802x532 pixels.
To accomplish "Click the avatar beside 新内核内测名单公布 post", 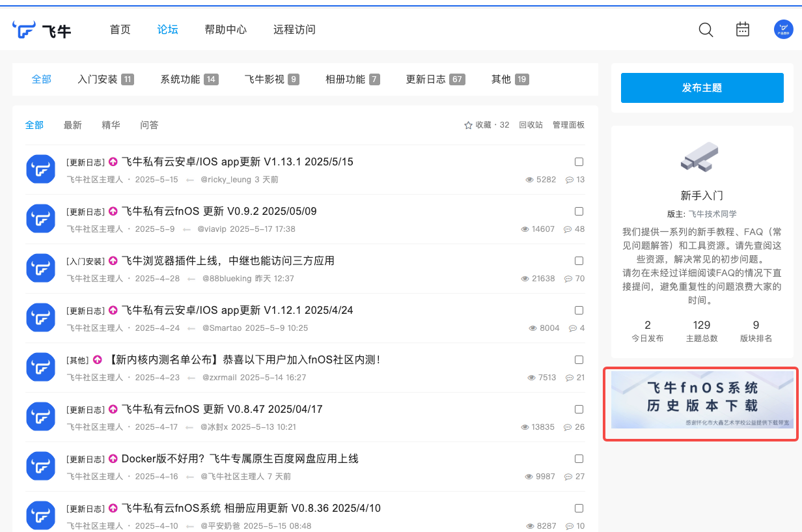I will (40, 367).
